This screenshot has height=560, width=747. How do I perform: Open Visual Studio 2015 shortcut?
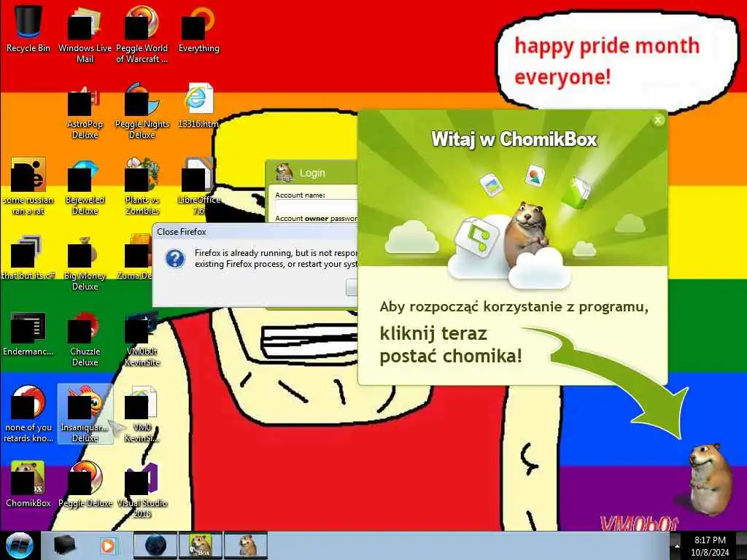[142, 489]
